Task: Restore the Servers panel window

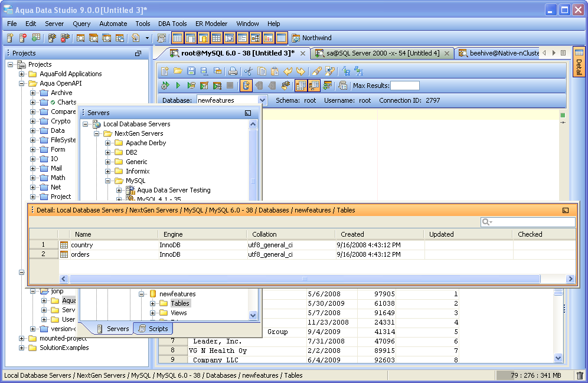Action: [249, 113]
